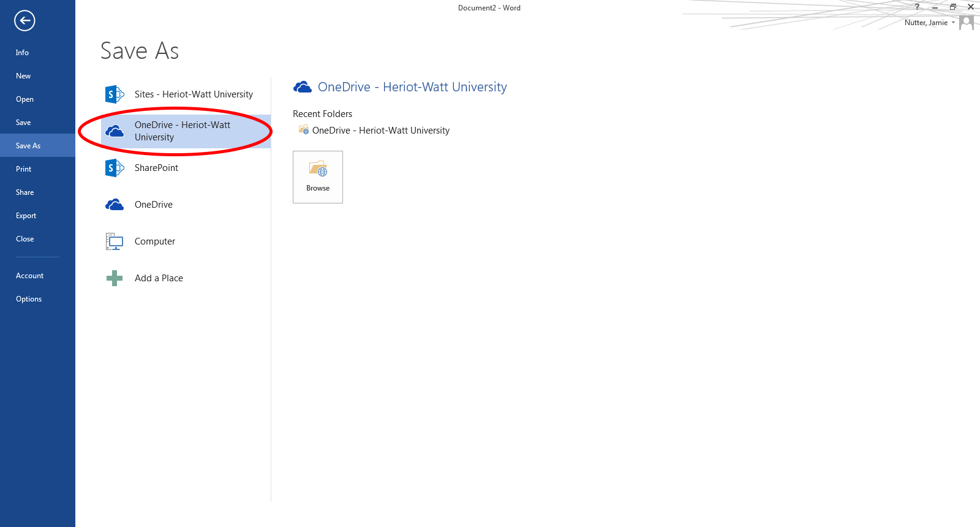Choose Close to close the document
This screenshot has width=980, height=527.
tap(37, 239)
